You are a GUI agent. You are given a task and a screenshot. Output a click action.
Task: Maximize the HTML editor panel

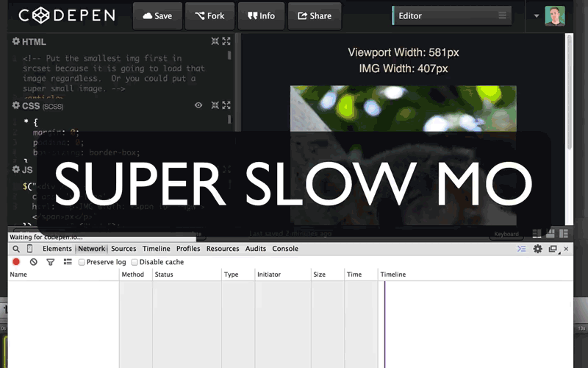pyautogui.click(x=226, y=42)
